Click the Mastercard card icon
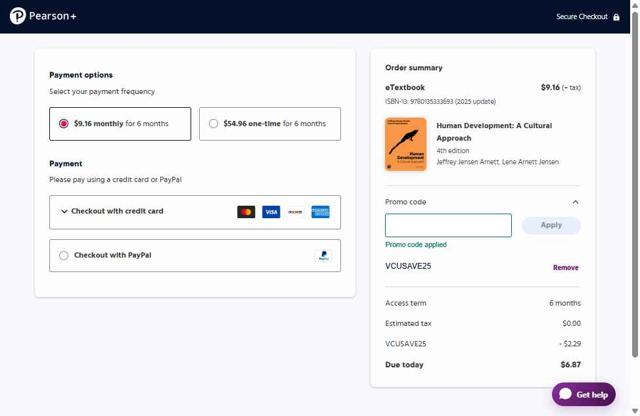 [x=246, y=212]
